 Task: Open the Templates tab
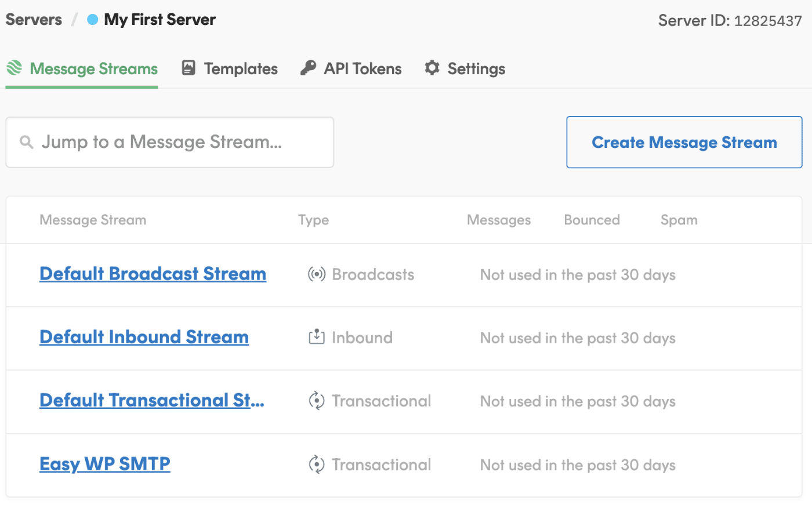coord(230,69)
